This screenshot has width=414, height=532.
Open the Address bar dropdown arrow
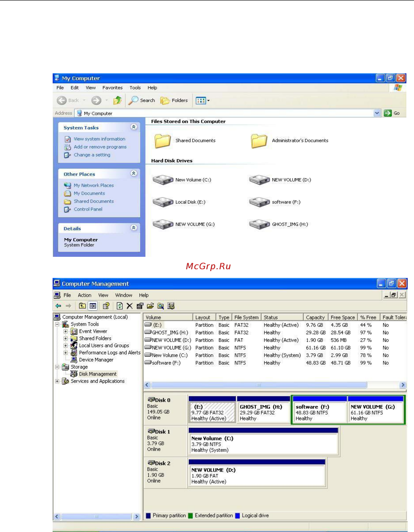377,113
